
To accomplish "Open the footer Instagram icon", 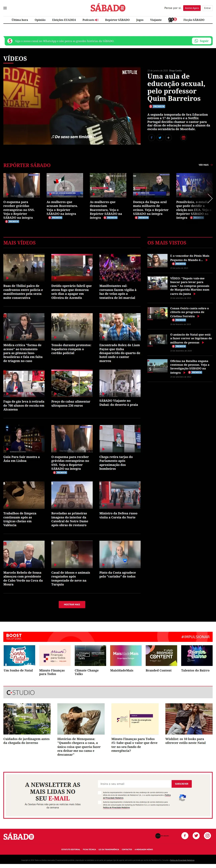I will coord(208,835).
